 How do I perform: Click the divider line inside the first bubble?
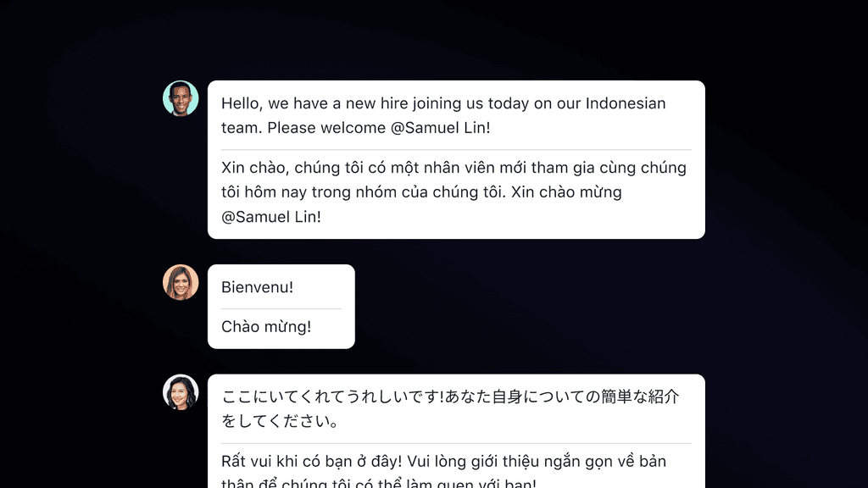456,147
